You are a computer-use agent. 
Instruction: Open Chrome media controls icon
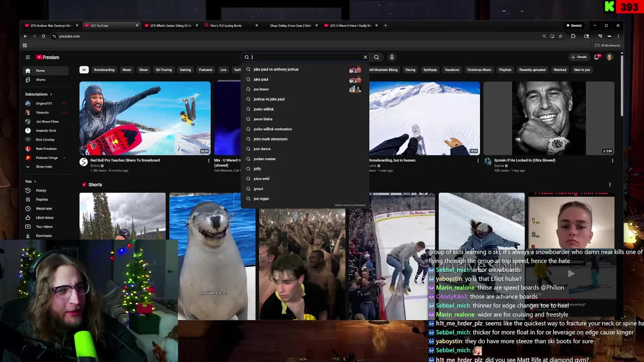tap(600, 36)
